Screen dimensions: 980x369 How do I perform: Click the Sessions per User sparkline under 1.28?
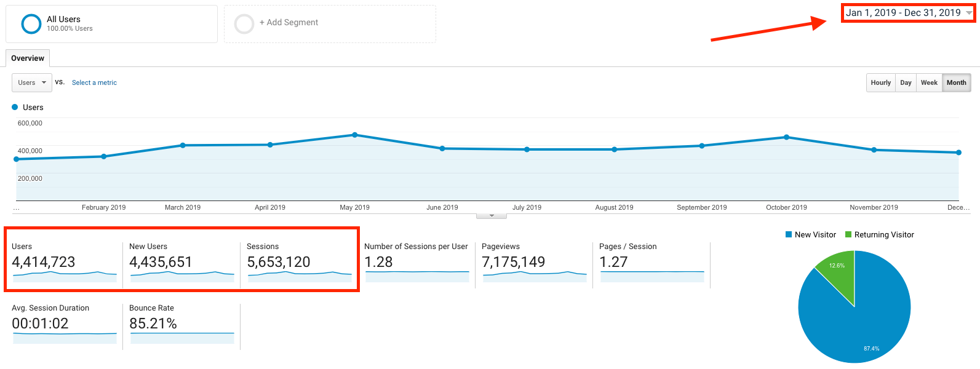[x=417, y=276]
